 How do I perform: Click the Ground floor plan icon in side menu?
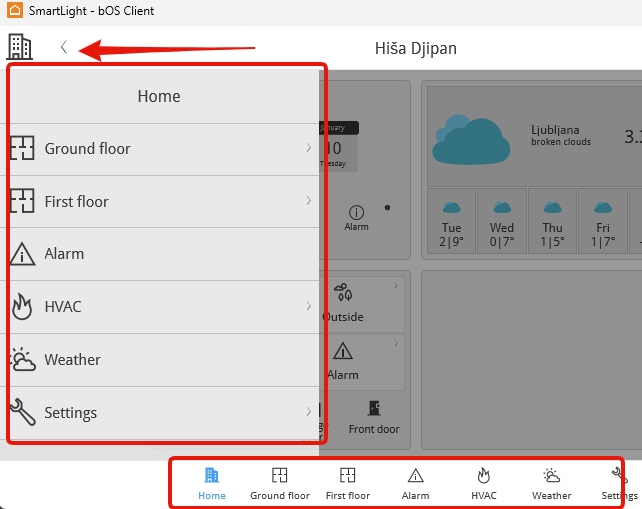point(22,148)
